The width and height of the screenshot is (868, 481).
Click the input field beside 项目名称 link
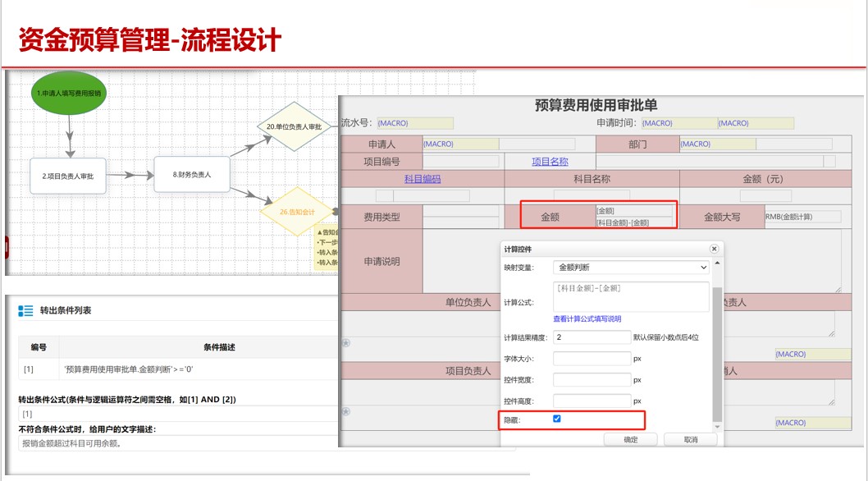[710, 161]
